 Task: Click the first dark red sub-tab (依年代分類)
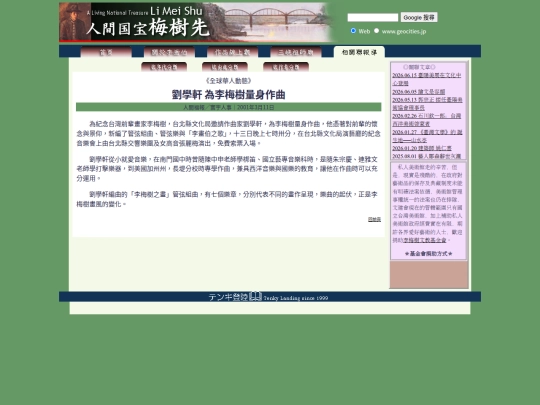pyautogui.click(x=164, y=67)
